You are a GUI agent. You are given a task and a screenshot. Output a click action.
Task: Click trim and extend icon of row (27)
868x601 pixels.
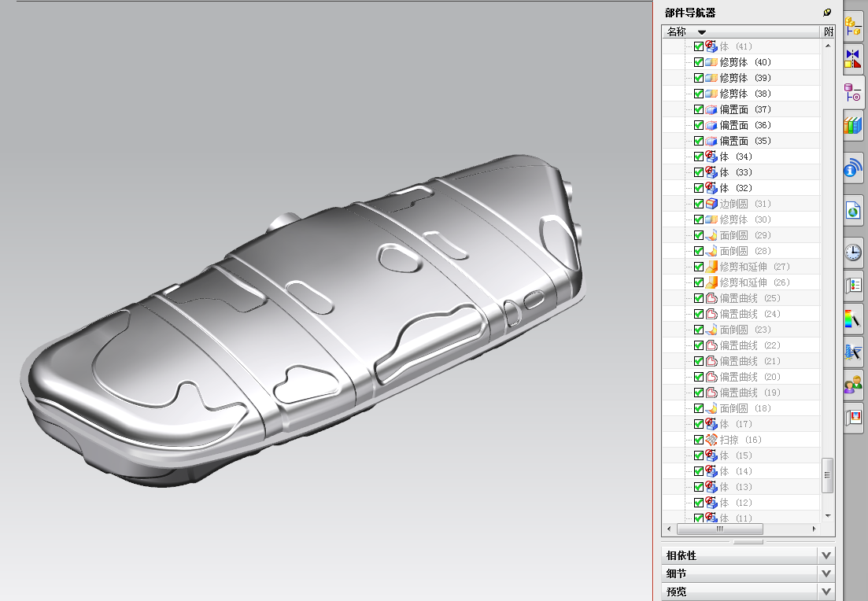pos(711,267)
